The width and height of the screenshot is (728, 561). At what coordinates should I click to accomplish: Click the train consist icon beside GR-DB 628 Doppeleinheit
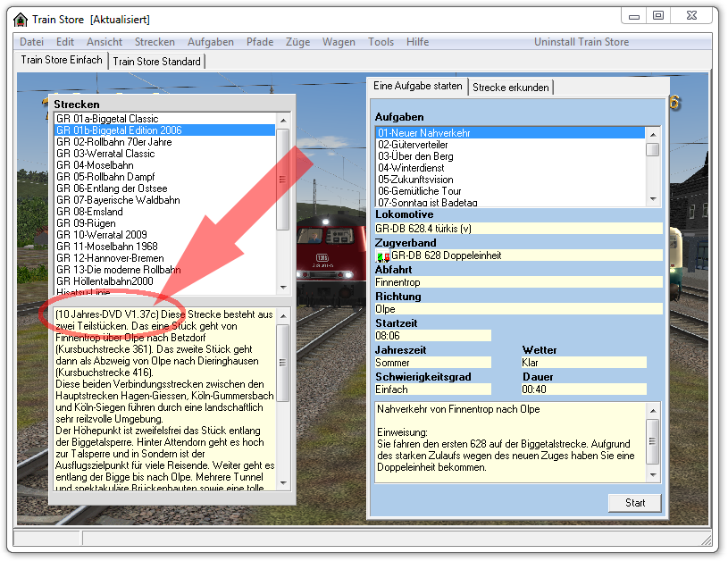click(383, 255)
